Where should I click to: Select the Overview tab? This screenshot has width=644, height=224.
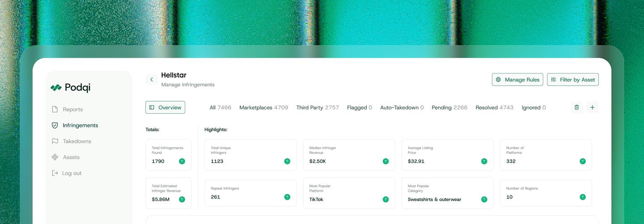coord(165,108)
